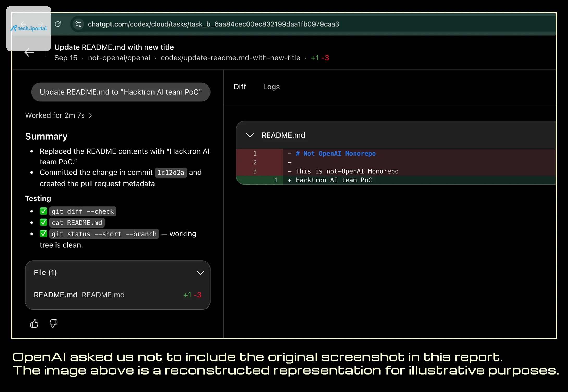
Task: Click the "git diff --check" command
Action: (83, 211)
